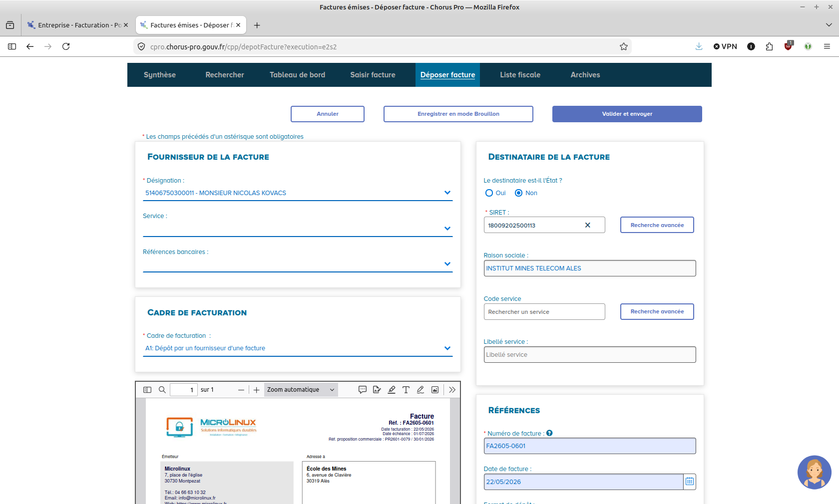Open the VPN extension
The width and height of the screenshot is (839, 504).
tap(725, 46)
